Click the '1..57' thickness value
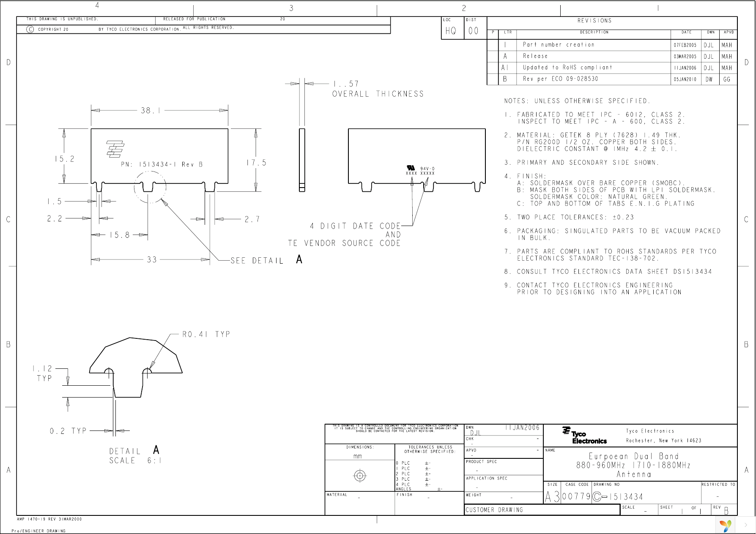 (x=345, y=84)
